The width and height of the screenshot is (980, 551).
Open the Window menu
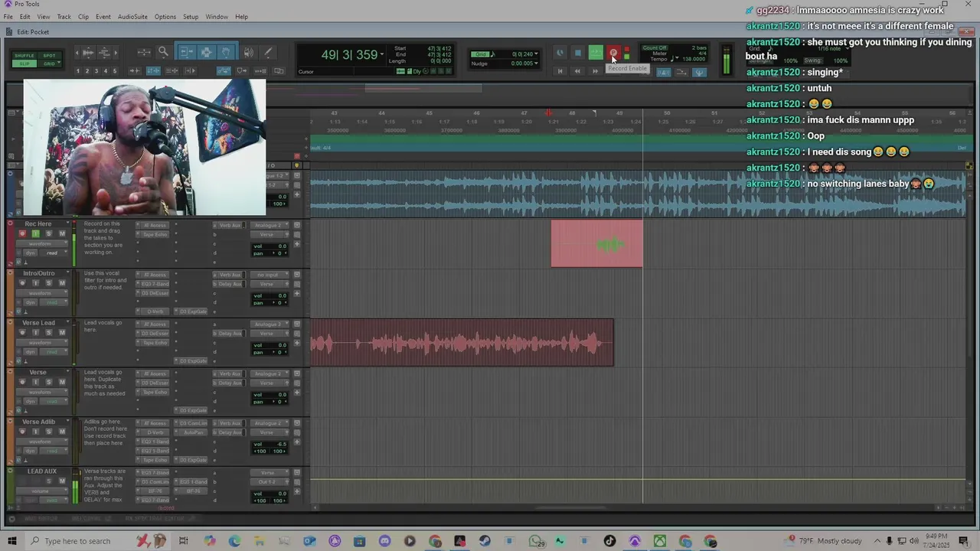point(217,17)
